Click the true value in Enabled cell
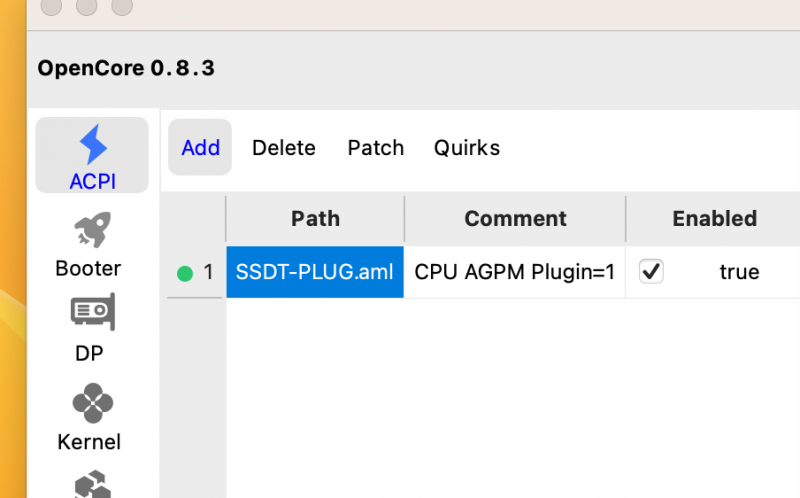The image size is (800, 498). pyautogui.click(x=739, y=272)
